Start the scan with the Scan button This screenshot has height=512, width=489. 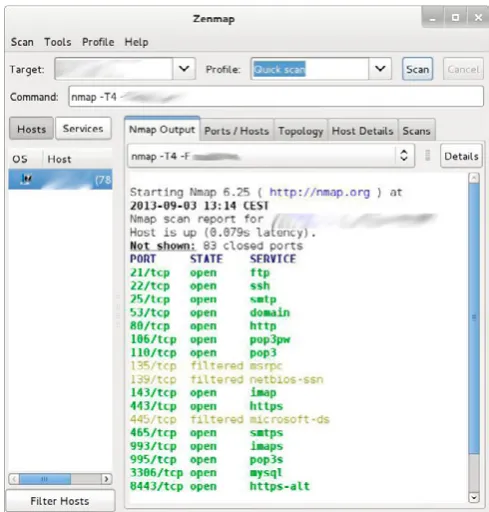[x=417, y=69]
